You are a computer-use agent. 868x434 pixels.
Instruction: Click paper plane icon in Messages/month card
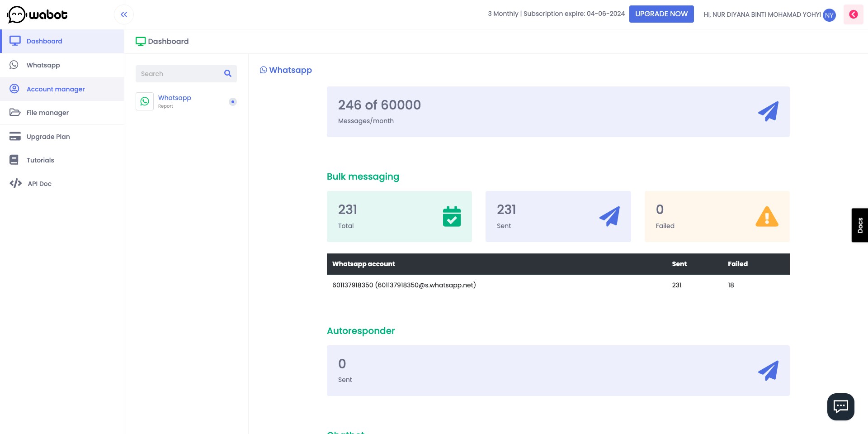click(x=768, y=112)
